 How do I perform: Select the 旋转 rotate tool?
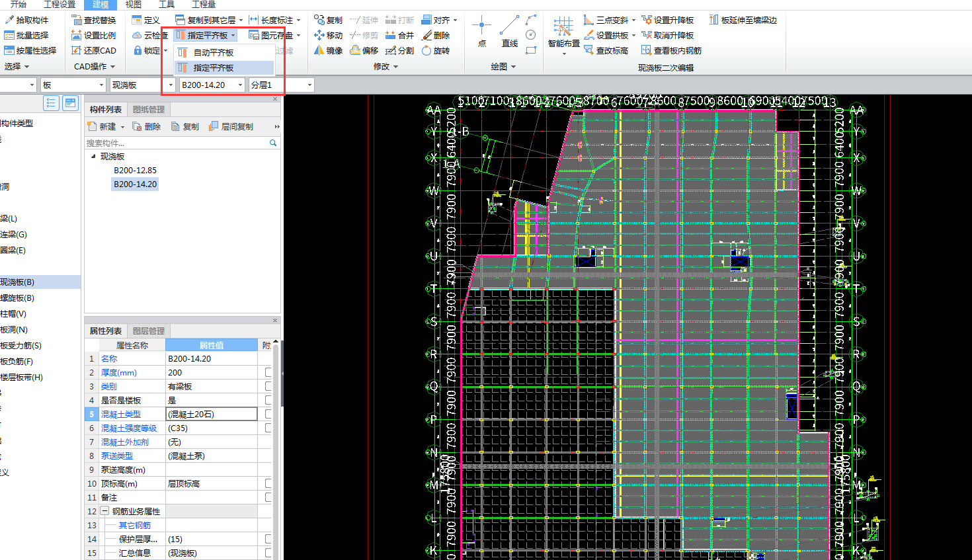click(436, 50)
